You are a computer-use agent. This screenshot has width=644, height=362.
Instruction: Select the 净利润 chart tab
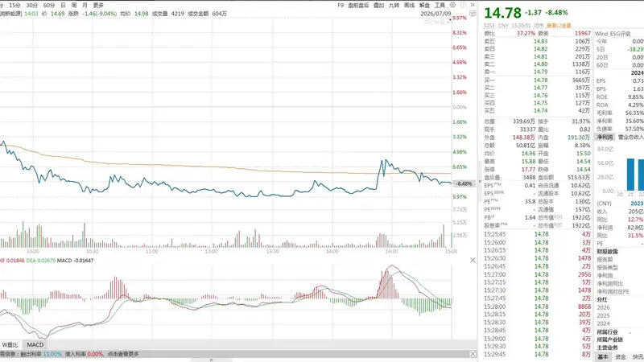pyautogui.click(x=605, y=137)
